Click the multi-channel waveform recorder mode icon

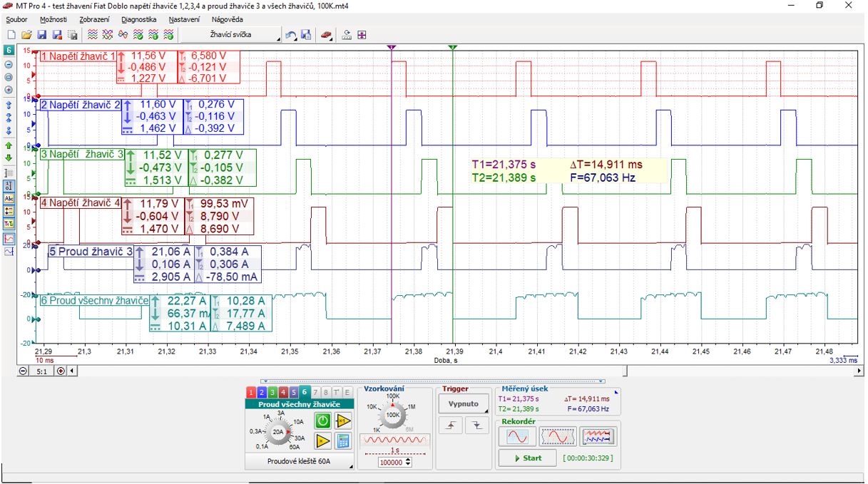[x=598, y=436]
